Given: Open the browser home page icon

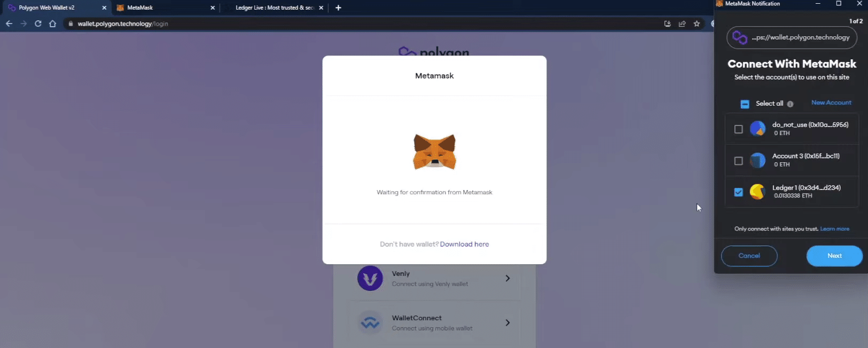Looking at the screenshot, I should click(52, 23).
